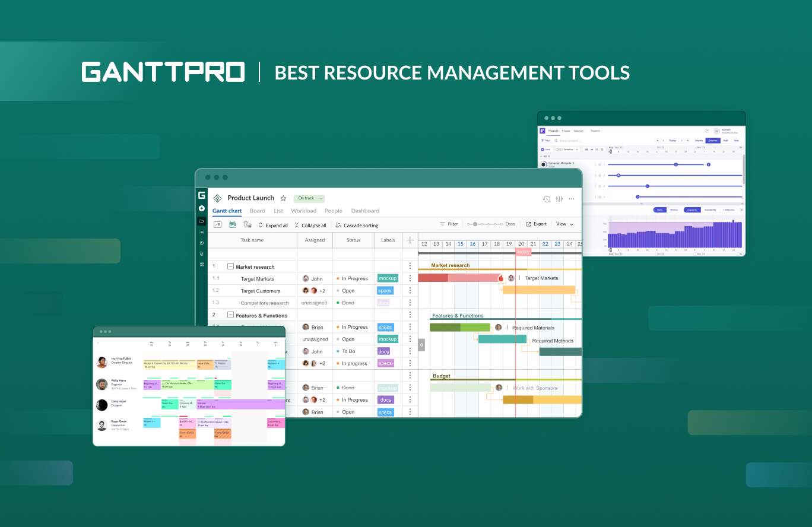Click the help question icon in purple app

point(707,131)
